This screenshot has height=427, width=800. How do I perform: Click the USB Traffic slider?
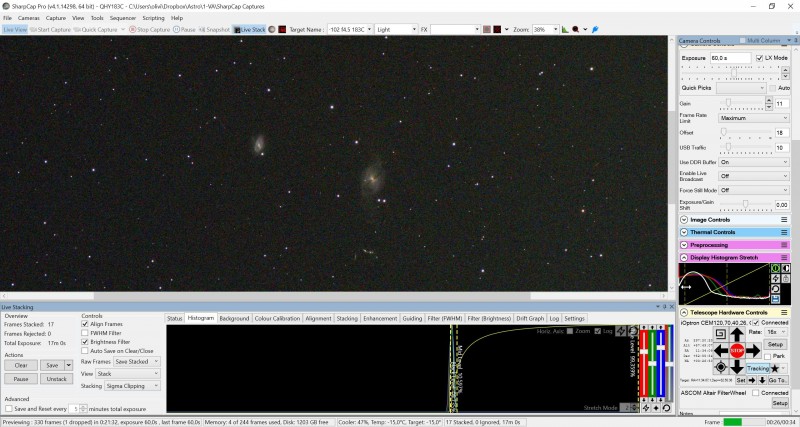click(745, 147)
